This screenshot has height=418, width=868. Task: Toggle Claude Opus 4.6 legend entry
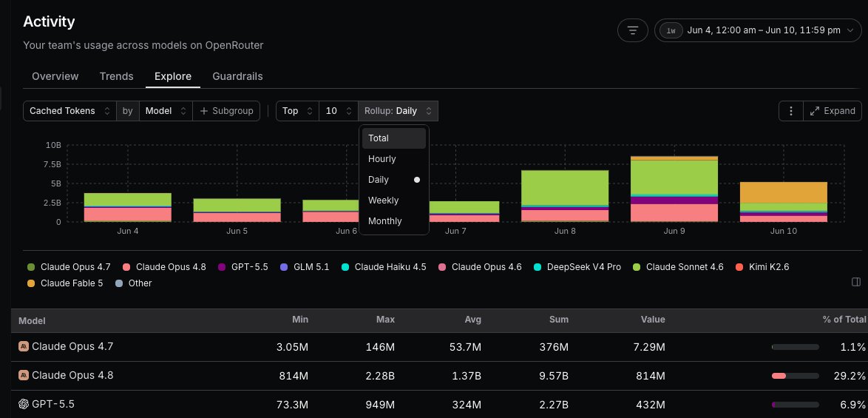(x=479, y=267)
